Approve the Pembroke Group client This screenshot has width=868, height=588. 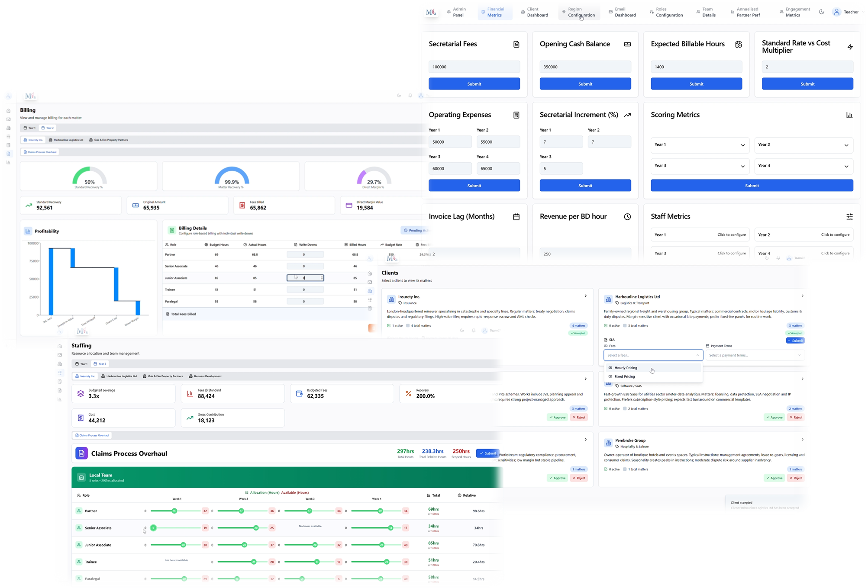pos(774,478)
